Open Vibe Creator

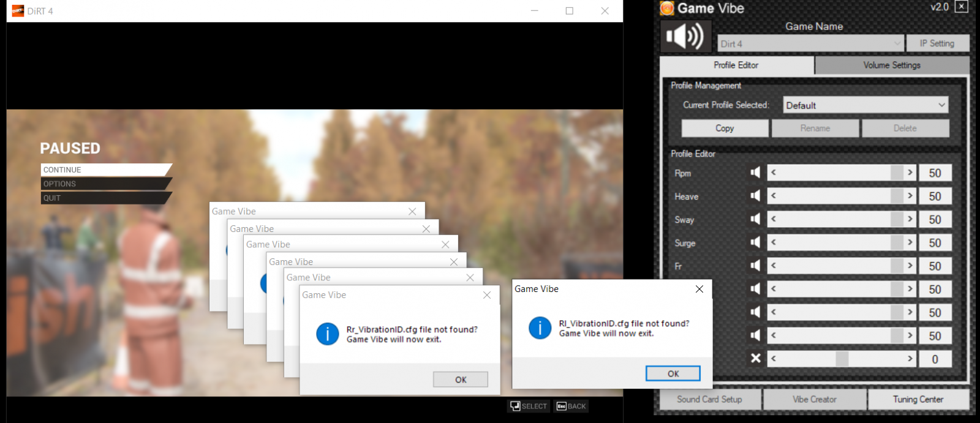[x=815, y=399]
